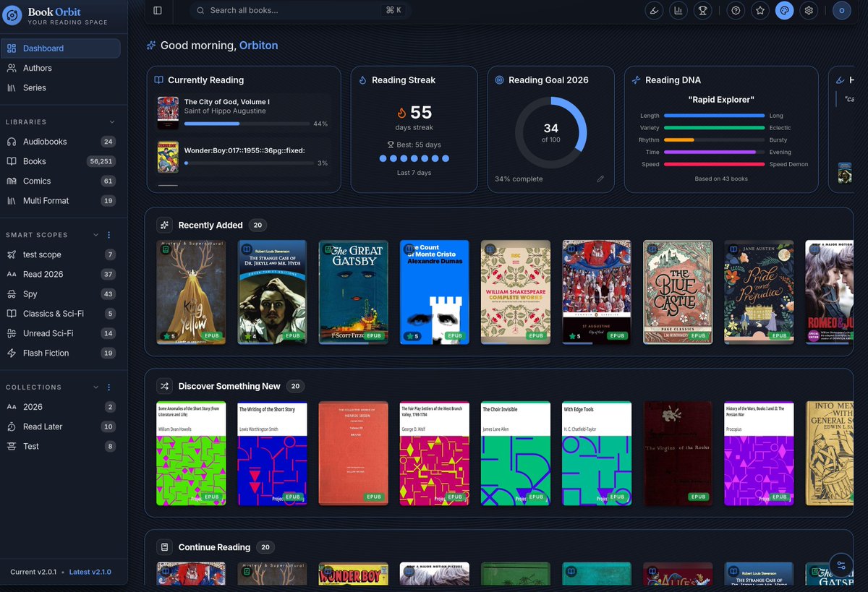Click the book icon beside Continue Reading
Viewport: 868px width, 592px height.
(165, 547)
